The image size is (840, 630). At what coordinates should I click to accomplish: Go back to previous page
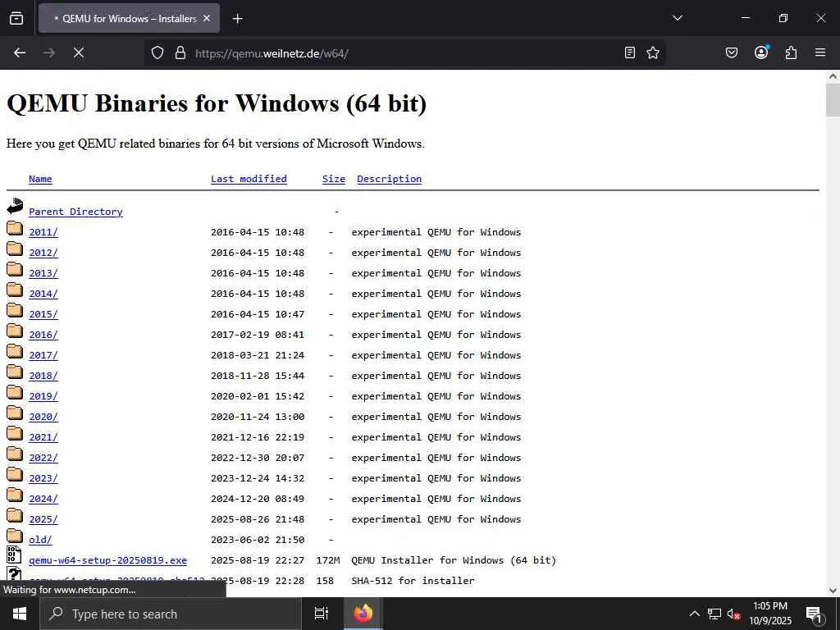click(x=20, y=52)
